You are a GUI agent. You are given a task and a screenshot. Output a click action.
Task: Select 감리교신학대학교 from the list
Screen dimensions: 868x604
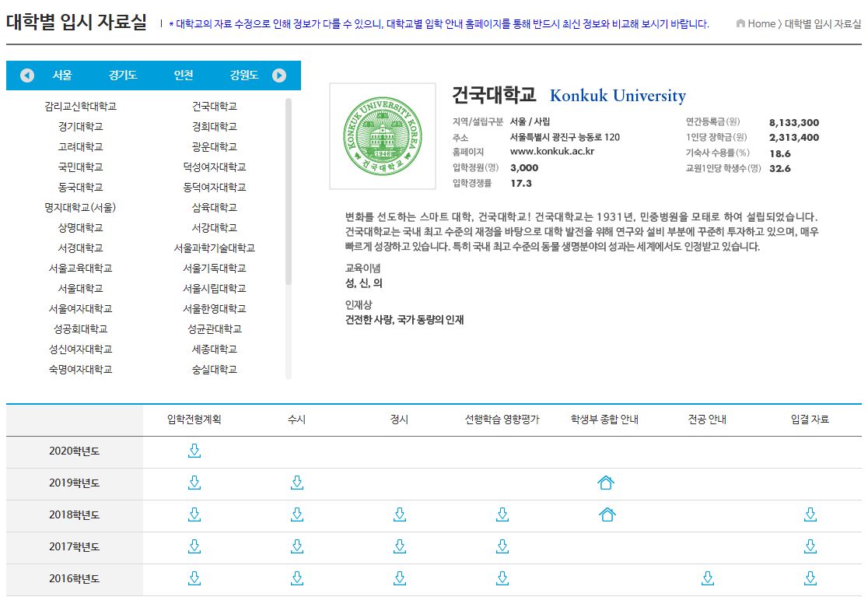[x=81, y=107]
